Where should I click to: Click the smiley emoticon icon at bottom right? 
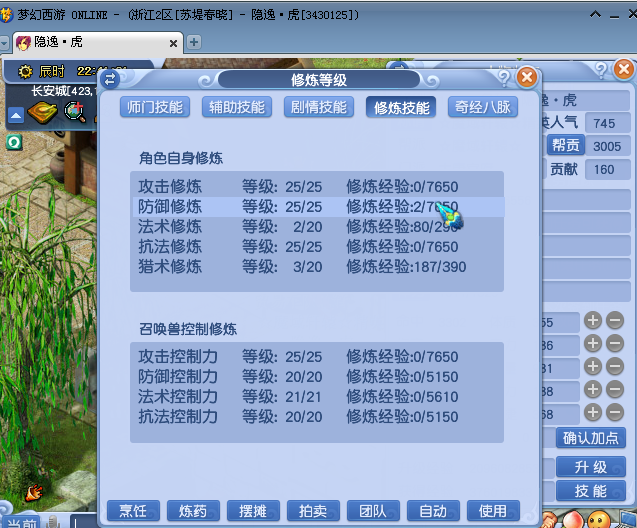[x=599, y=519]
